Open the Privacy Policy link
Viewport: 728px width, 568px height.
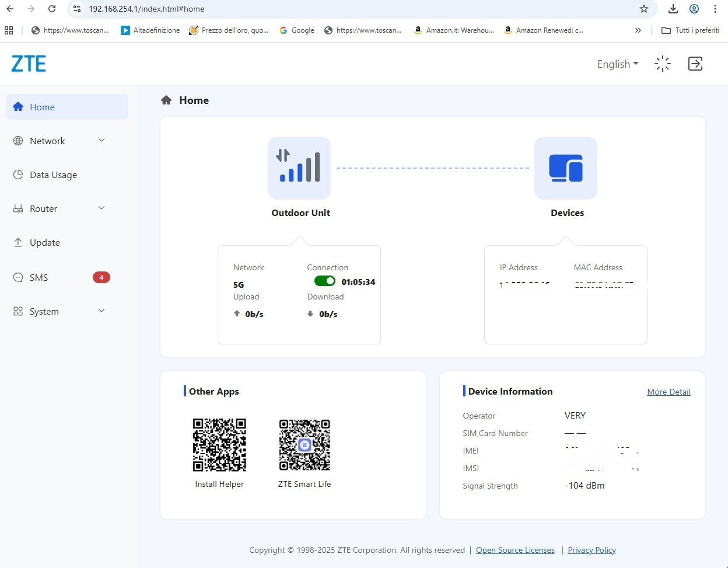coord(591,550)
